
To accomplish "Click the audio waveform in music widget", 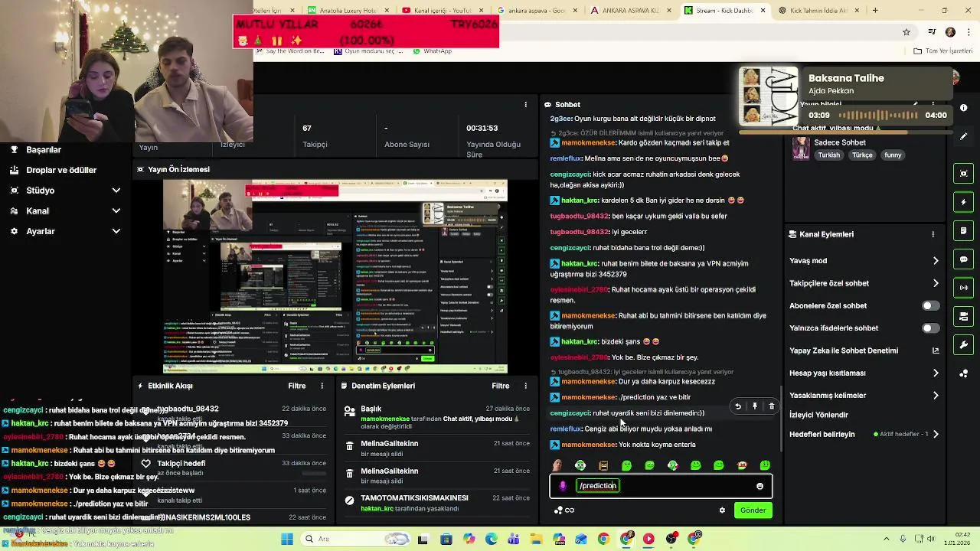I will point(877,116).
